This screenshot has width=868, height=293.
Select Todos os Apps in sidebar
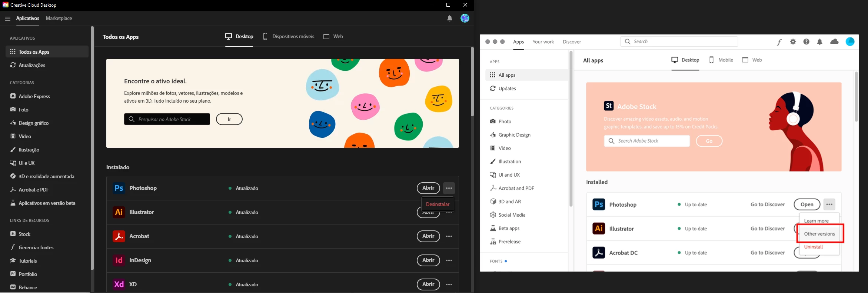(x=47, y=52)
